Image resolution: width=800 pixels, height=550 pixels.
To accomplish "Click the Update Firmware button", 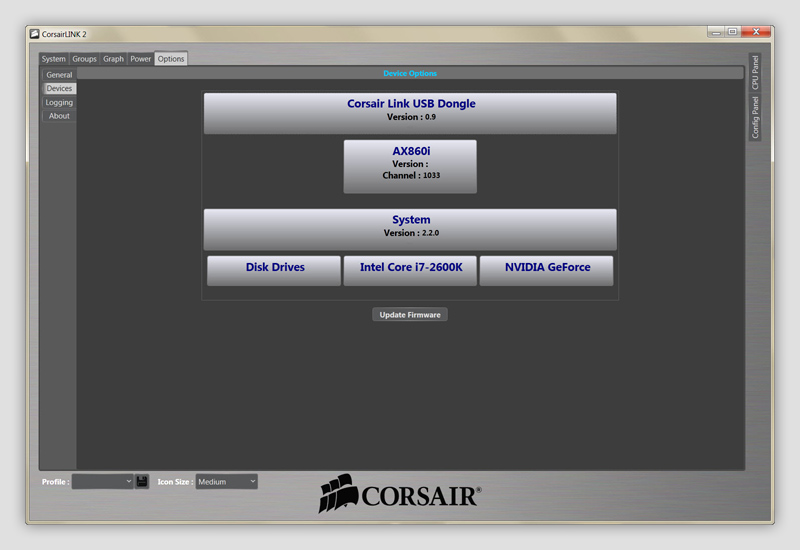I will [x=410, y=315].
